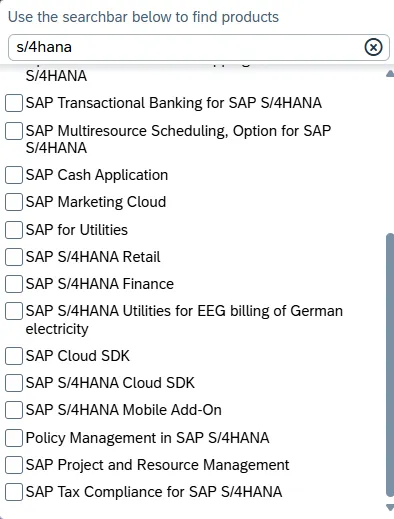Click the 'SAP S/4HANA Finance' label text
The image size is (394, 519).
coord(100,284)
